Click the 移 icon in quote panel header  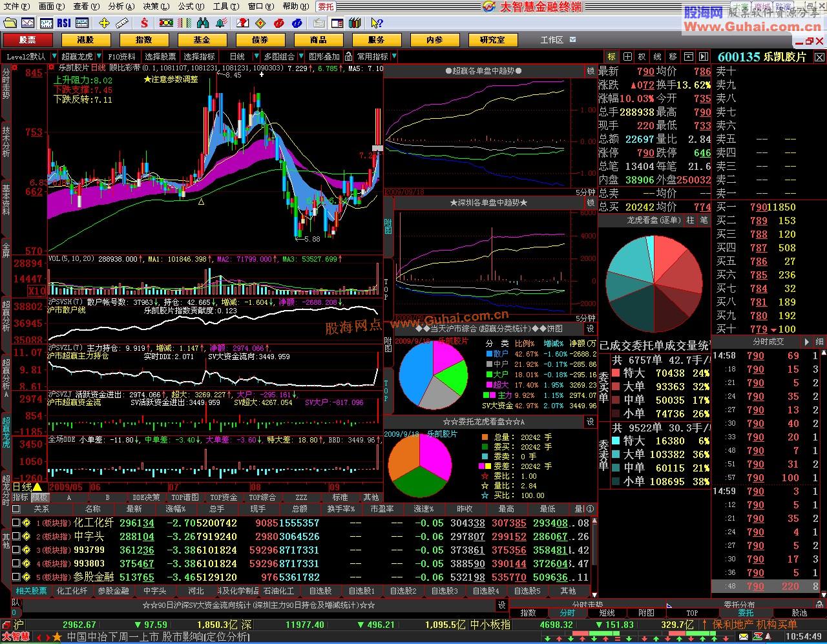pos(673,57)
